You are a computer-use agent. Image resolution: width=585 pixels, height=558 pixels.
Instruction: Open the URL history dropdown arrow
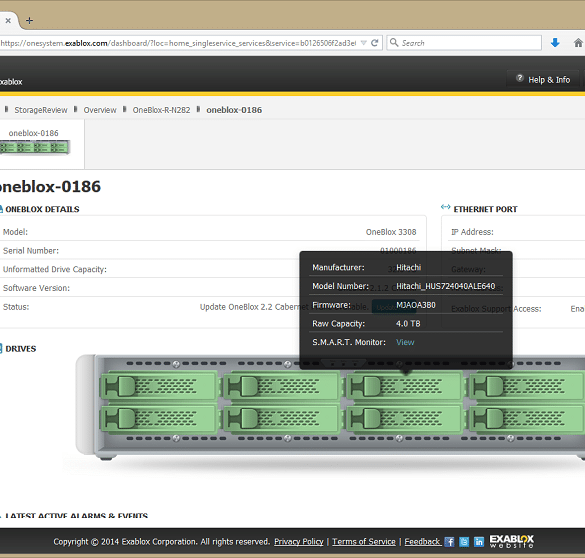[x=364, y=43]
